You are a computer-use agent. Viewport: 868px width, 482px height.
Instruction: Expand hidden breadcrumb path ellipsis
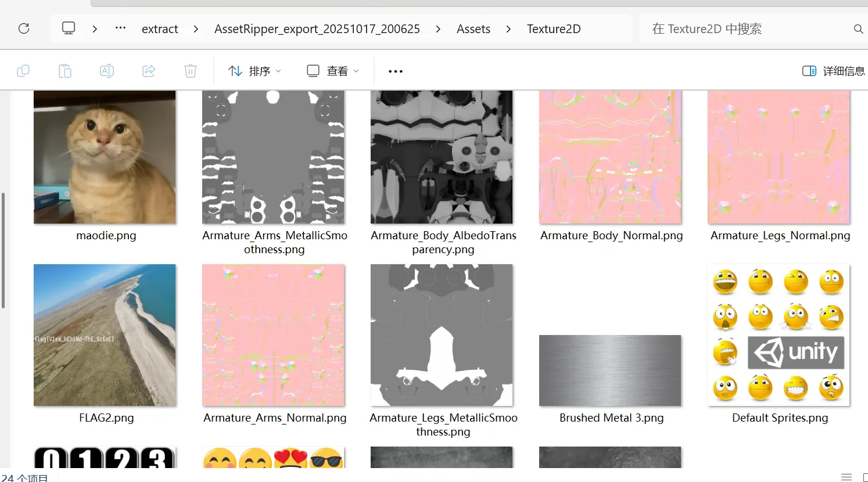[120, 28]
